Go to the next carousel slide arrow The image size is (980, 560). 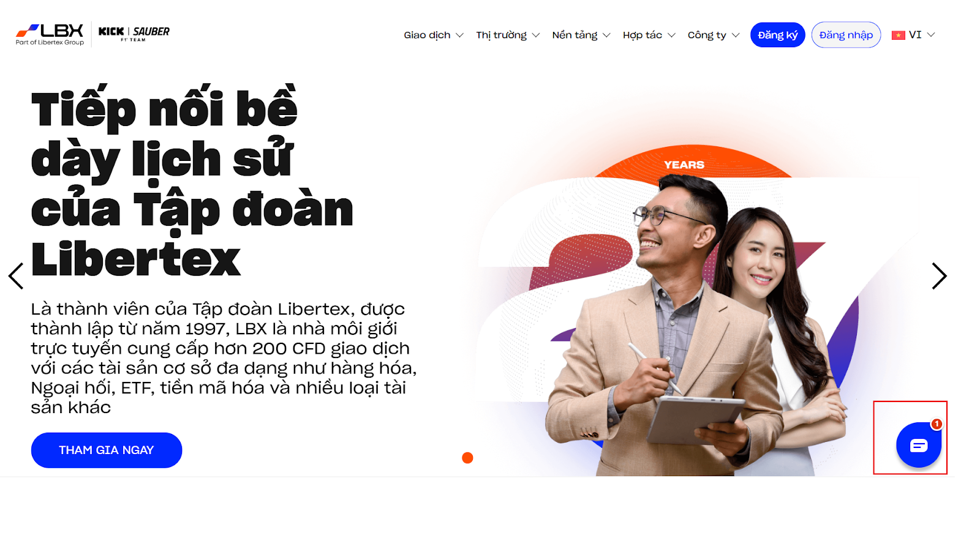coord(939,276)
